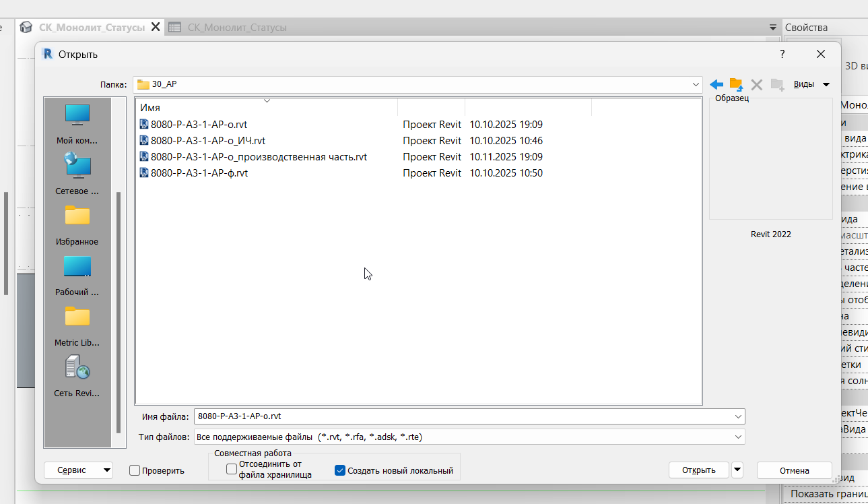
Task: Click icon of производственная часть.rvt file
Action: coord(144,156)
